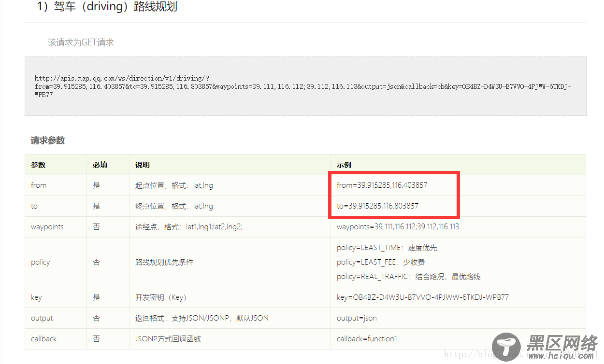Select the note '该请求为GET请求'
Viewport: 604px width, 364px height.
[81, 42]
